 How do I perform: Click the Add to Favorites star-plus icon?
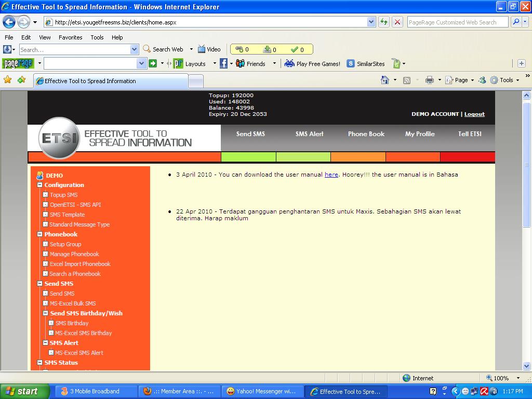(x=22, y=79)
